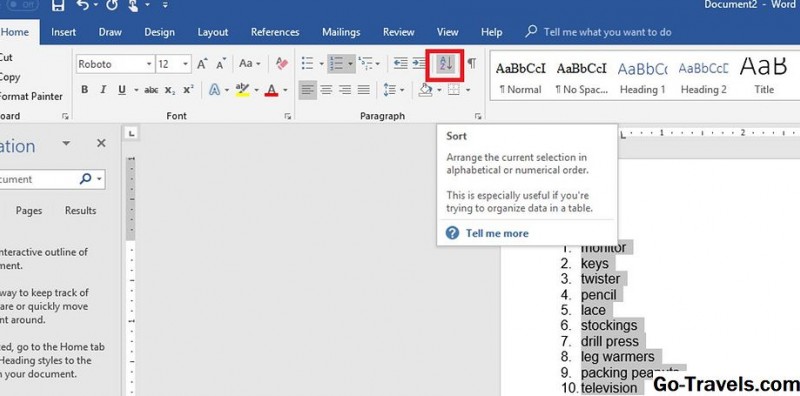
Task: Open the Navigation pane options dropdown arrow
Action: [x=66, y=143]
